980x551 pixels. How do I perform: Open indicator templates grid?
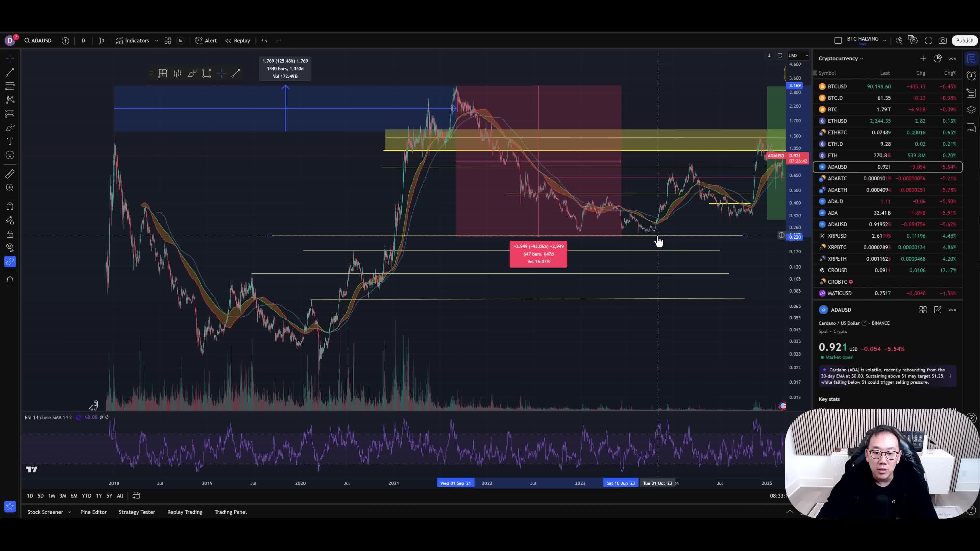(168, 40)
